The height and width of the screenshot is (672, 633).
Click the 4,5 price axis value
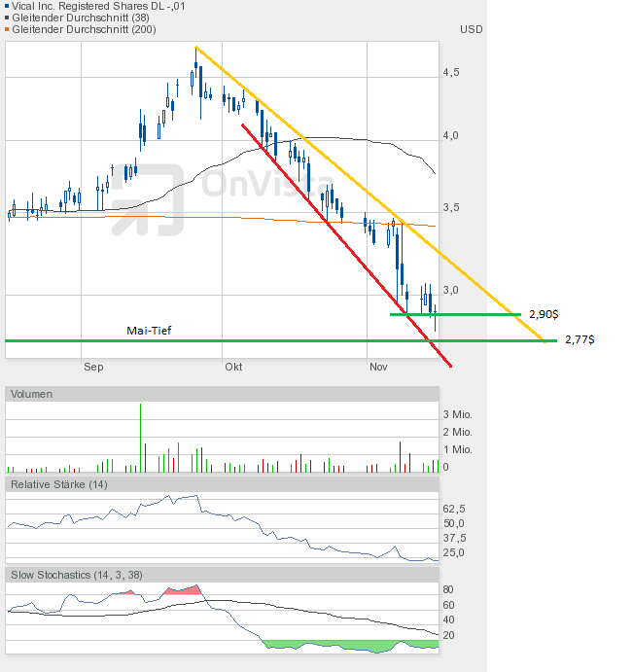(x=451, y=73)
